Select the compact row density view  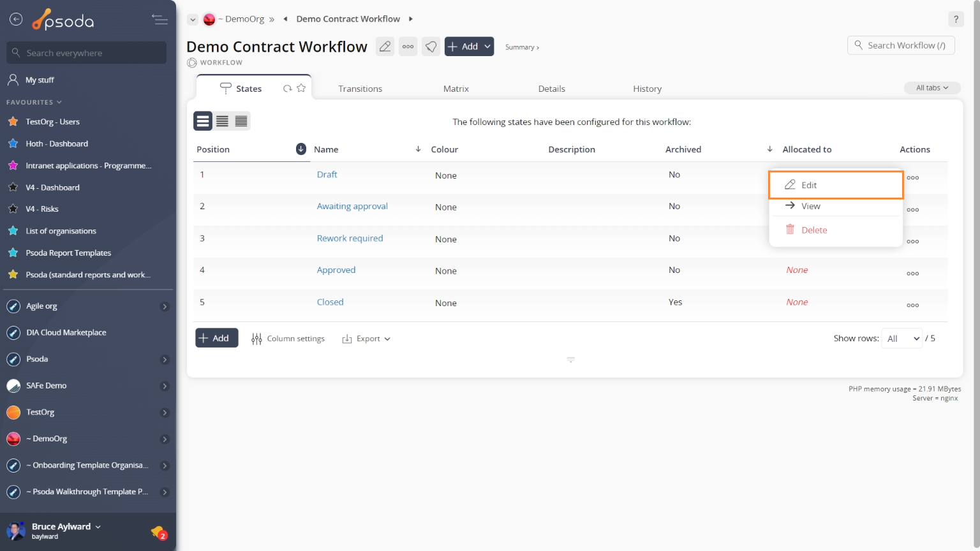point(241,121)
